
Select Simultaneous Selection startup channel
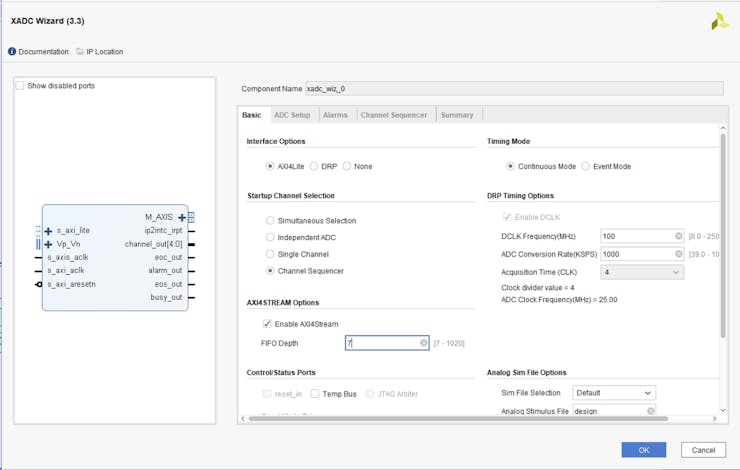[270, 220]
